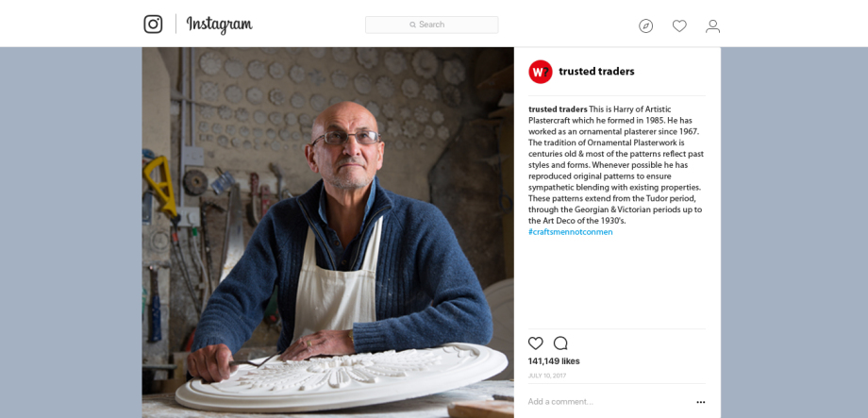868x418 pixels.
Task: Click the Instagram camera logo icon
Action: [153, 25]
